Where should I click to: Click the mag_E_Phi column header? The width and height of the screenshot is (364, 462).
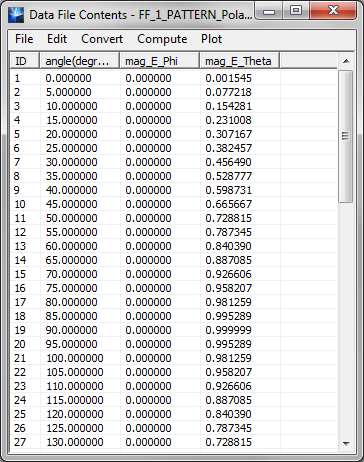click(x=160, y=61)
